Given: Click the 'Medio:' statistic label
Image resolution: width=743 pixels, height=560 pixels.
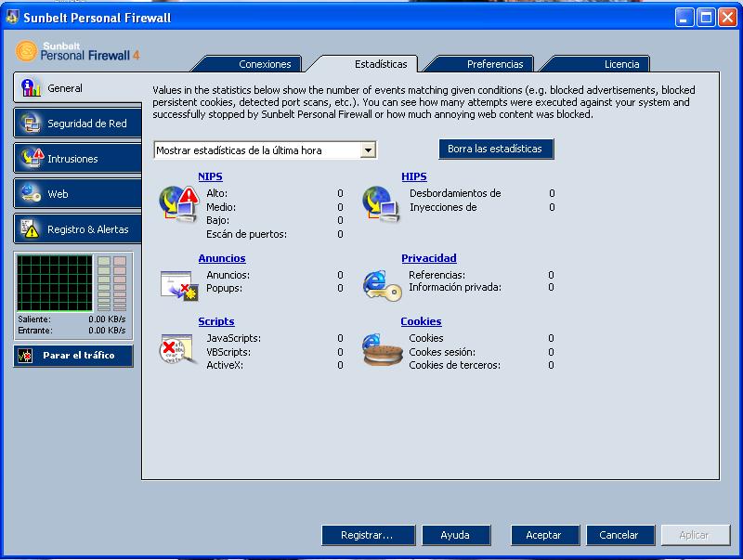Looking at the screenshot, I should pos(221,207).
